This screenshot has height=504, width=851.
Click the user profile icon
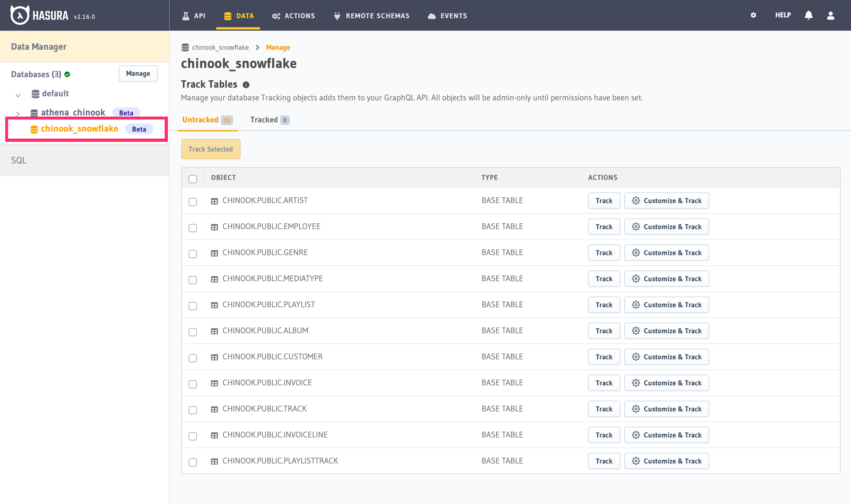pyautogui.click(x=830, y=15)
